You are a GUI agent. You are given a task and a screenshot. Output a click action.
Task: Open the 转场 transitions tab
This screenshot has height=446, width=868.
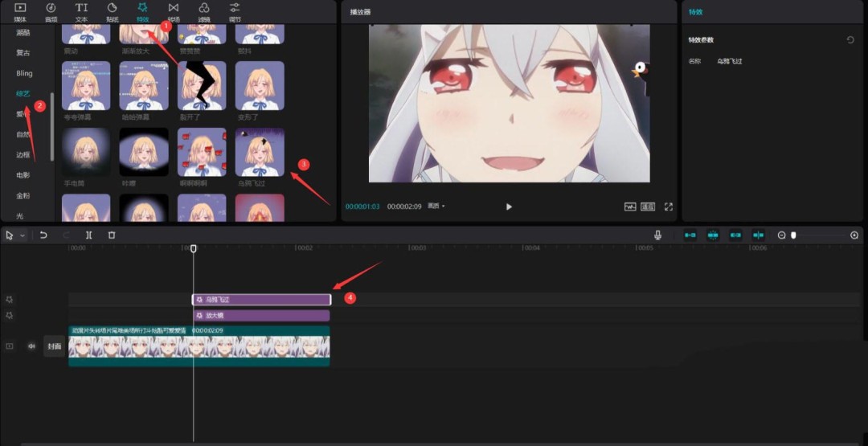pyautogui.click(x=174, y=12)
